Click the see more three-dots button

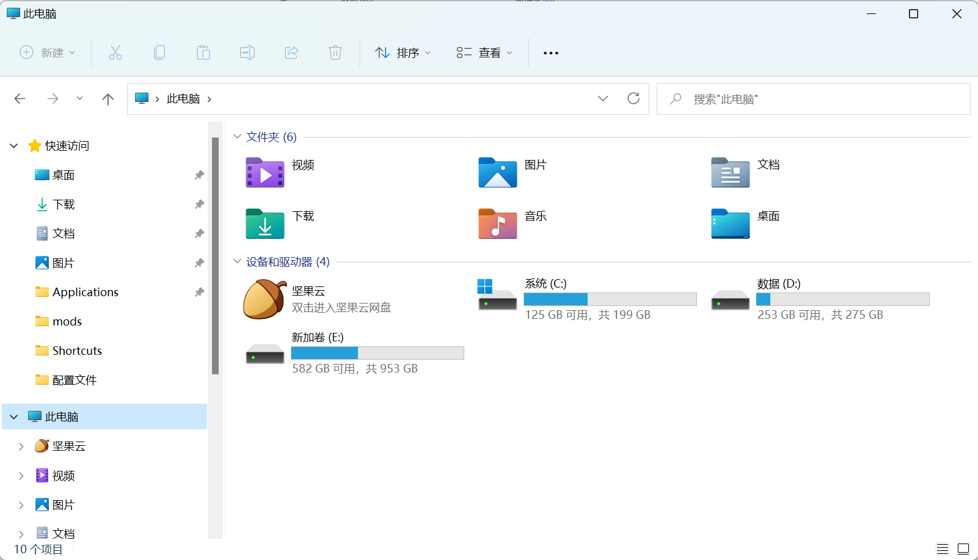click(x=550, y=53)
